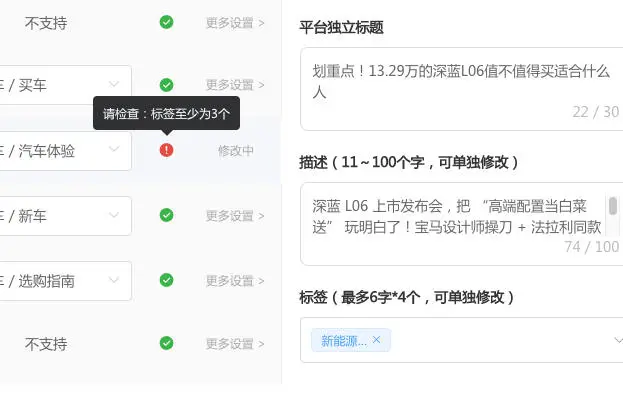Click 修改中 in the 汽车体验 row
This screenshot has width=623, height=418.
pos(236,150)
